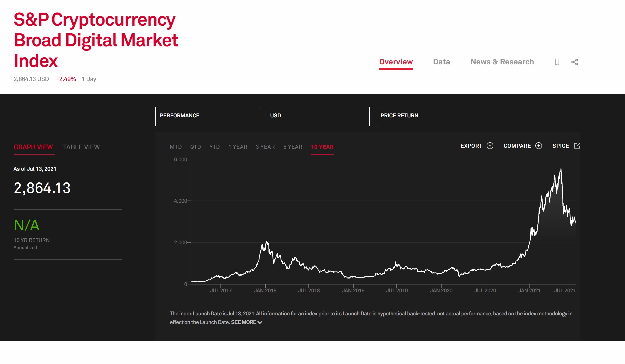Click the 'Annualized' label

25,247
